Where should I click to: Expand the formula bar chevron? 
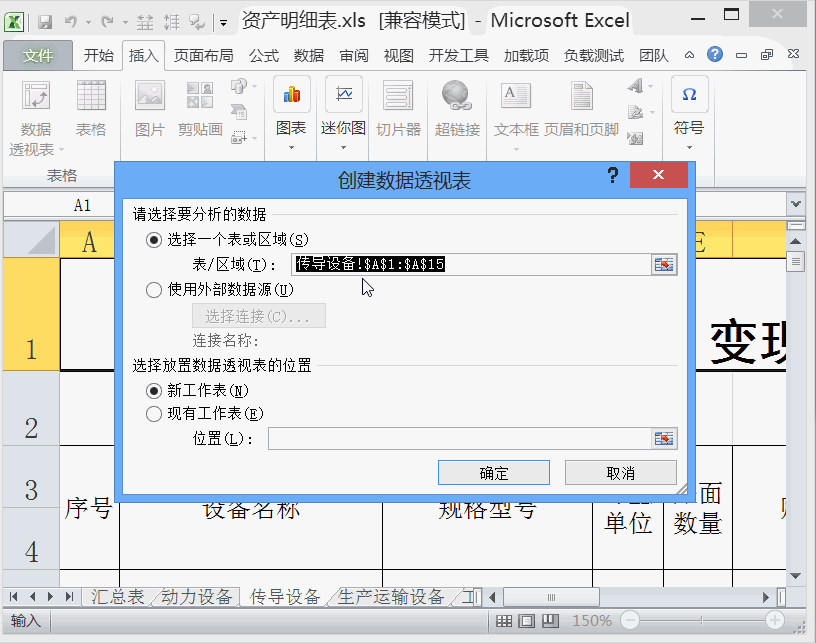[x=796, y=204]
